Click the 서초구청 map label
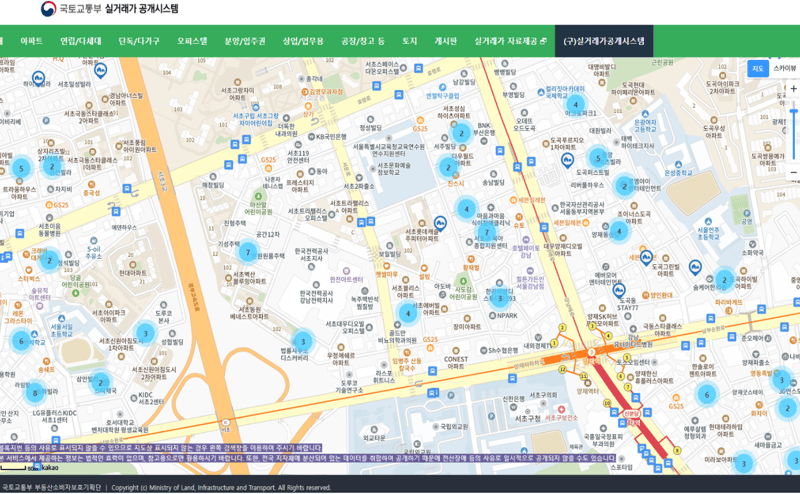This screenshot has height=494, width=800. click(x=528, y=418)
